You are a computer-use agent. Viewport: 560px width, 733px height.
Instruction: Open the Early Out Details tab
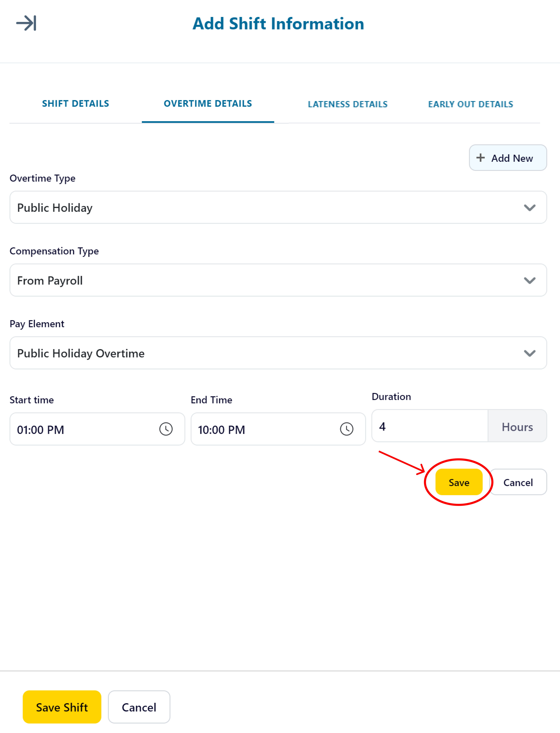(x=470, y=104)
